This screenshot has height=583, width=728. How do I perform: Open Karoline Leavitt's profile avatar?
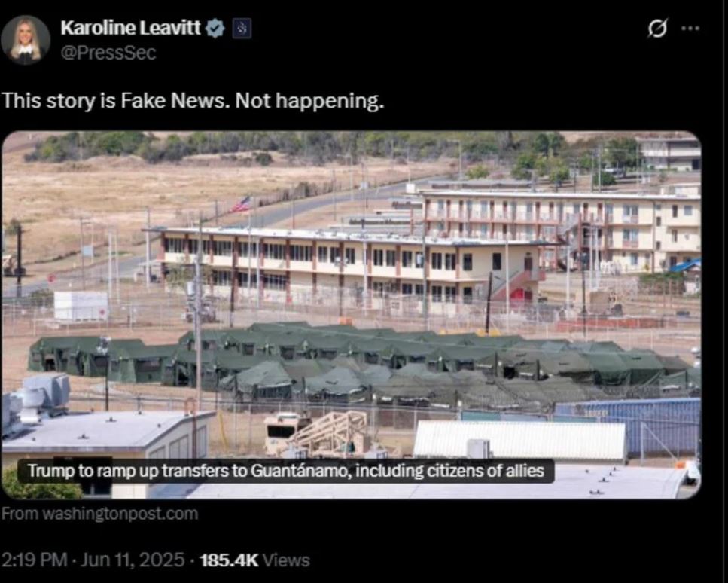[26, 40]
